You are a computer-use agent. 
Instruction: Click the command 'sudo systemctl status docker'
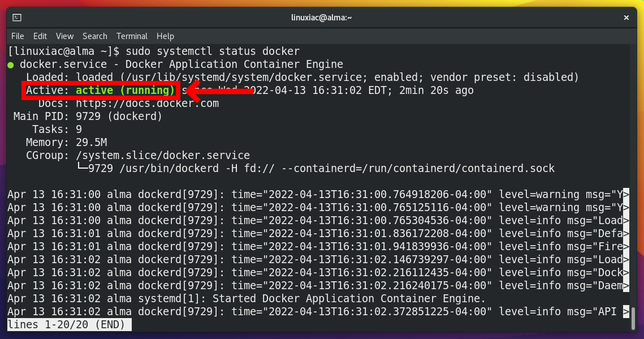click(213, 52)
